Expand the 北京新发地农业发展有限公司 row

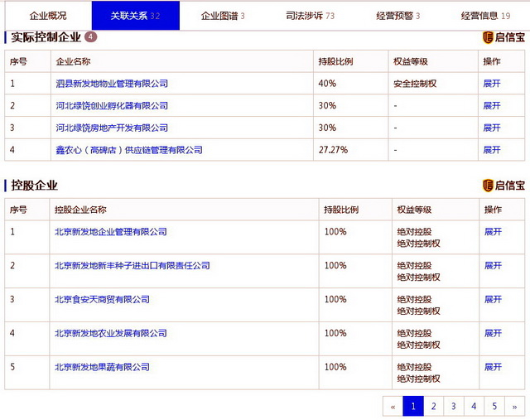(494, 333)
